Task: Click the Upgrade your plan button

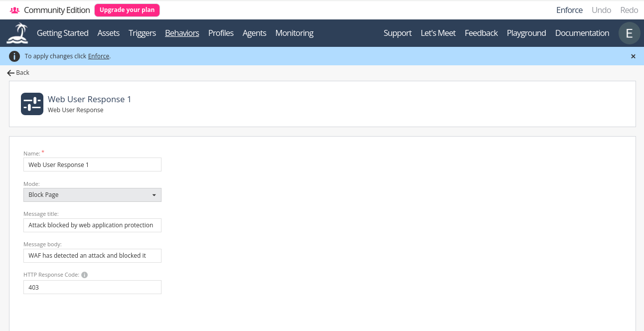Action: (127, 10)
